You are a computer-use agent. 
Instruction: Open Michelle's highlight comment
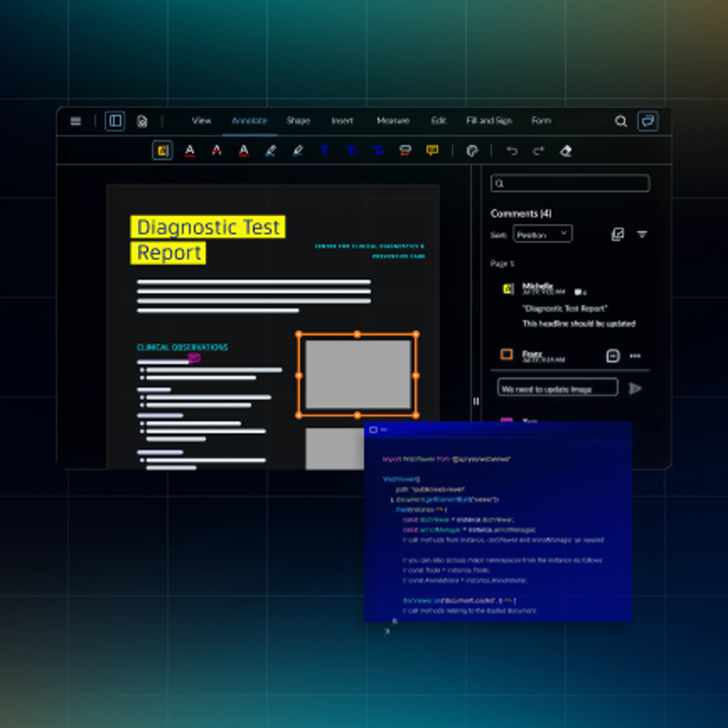(508, 289)
